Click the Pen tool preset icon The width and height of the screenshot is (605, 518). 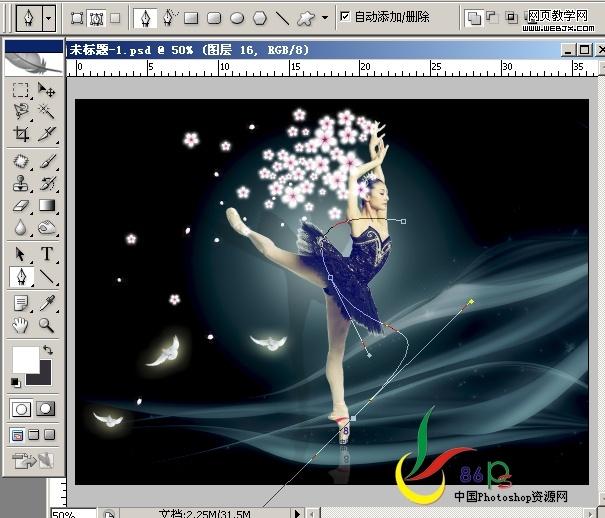(29, 18)
